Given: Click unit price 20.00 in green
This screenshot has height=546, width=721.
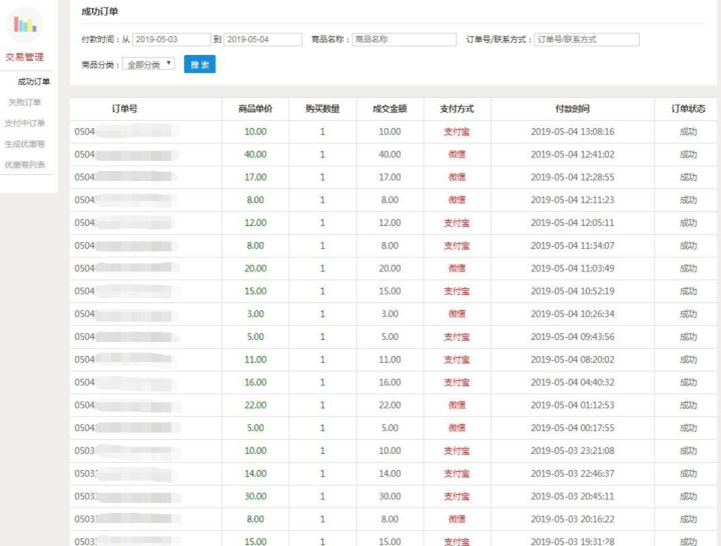Looking at the screenshot, I should tap(255, 269).
